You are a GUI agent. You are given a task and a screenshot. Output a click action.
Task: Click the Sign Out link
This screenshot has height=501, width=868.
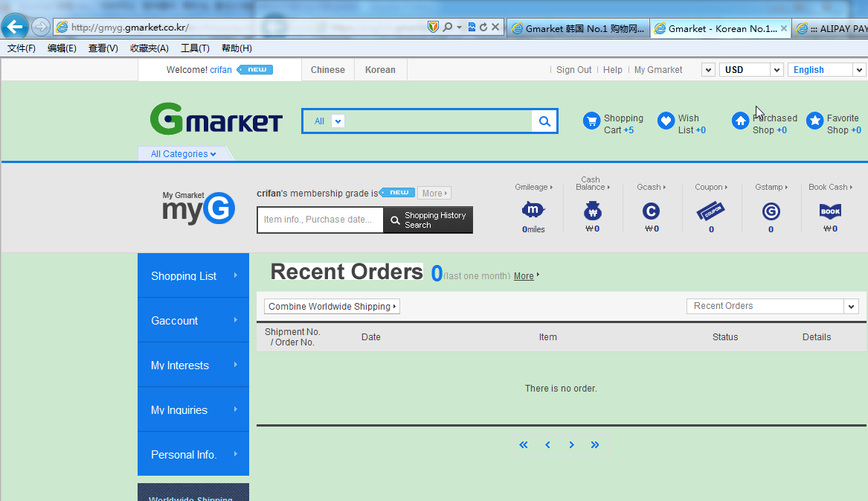pos(574,70)
